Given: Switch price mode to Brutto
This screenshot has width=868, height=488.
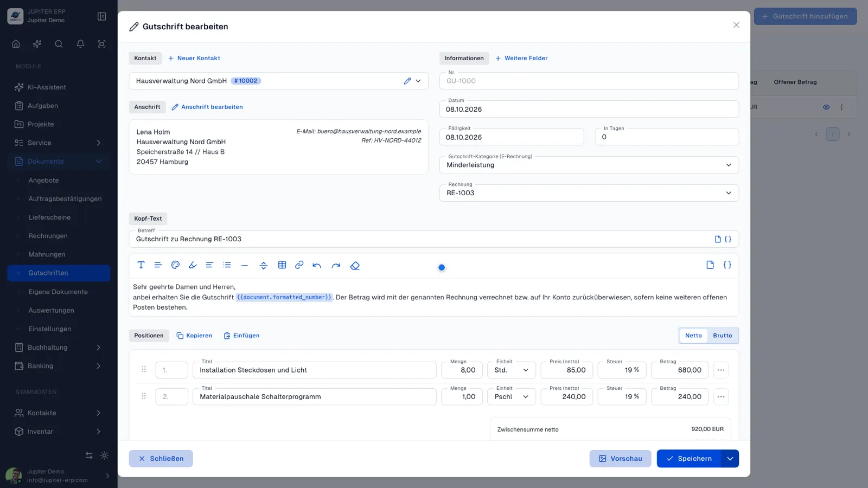Looking at the screenshot, I should pyautogui.click(x=723, y=336).
